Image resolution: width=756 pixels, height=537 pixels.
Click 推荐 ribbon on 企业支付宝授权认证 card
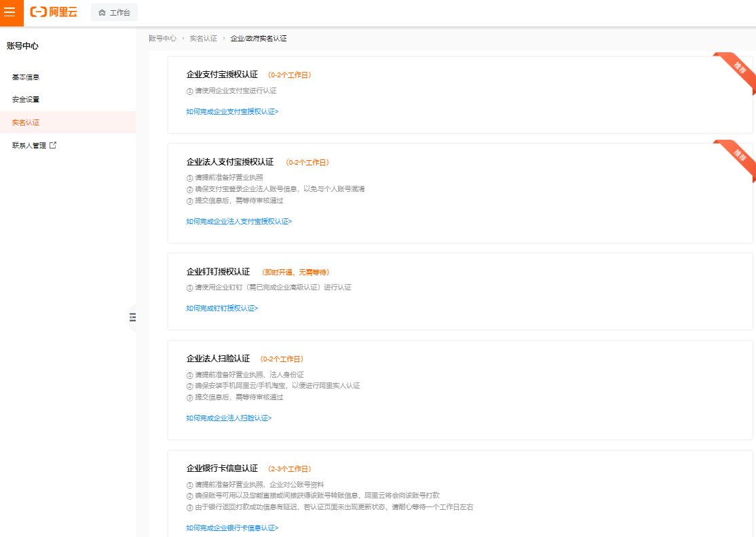740,68
